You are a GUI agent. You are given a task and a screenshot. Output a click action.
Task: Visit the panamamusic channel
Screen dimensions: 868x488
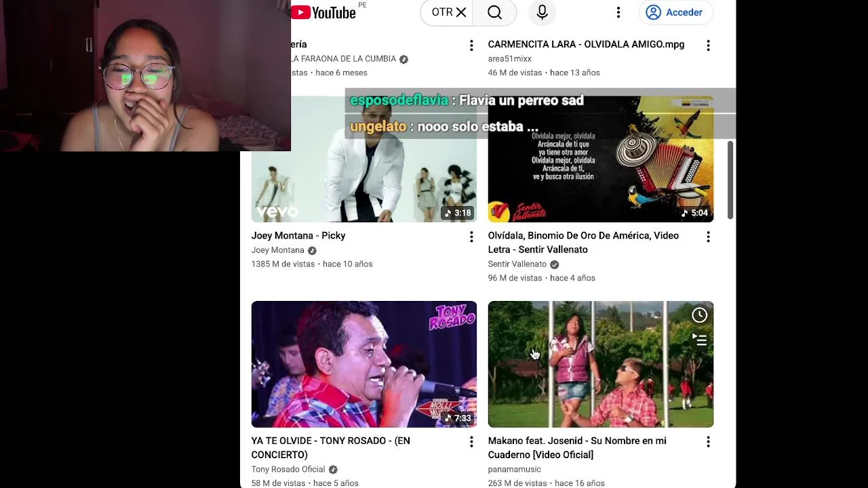click(x=515, y=469)
